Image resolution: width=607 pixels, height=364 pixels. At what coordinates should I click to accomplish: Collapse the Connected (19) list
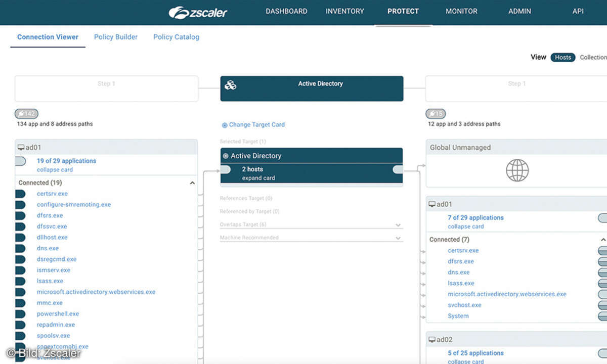(x=192, y=183)
